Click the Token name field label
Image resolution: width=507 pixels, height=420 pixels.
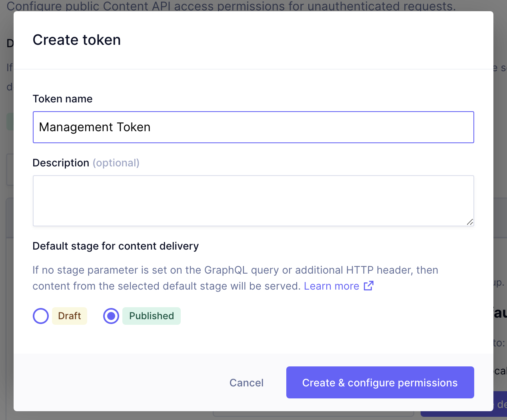pyautogui.click(x=62, y=98)
